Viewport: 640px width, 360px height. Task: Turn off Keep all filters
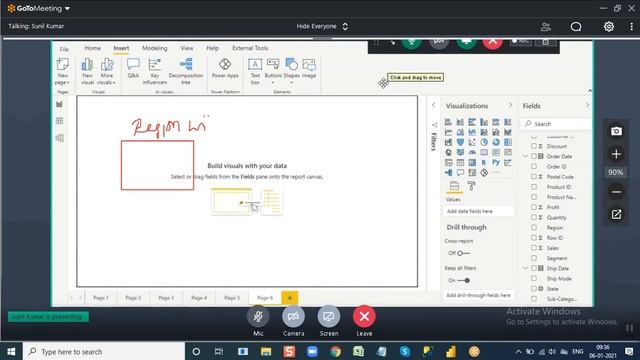463,280
